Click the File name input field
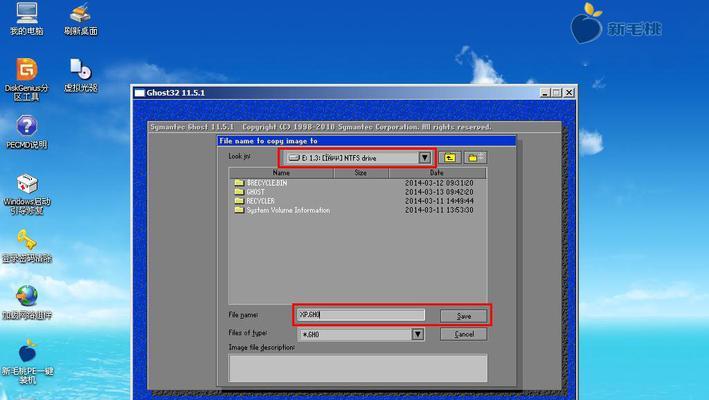Image resolution: width=709 pixels, height=400 pixels. pyautogui.click(x=361, y=315)
